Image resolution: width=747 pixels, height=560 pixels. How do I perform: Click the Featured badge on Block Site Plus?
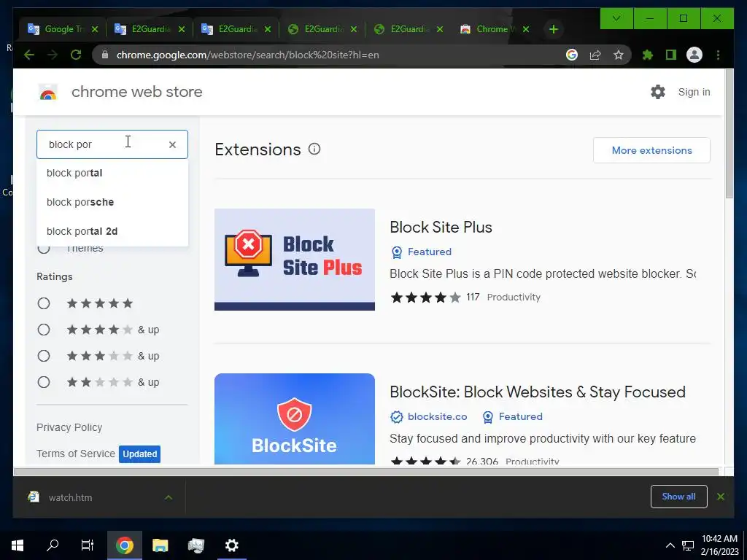coord(421,252)
